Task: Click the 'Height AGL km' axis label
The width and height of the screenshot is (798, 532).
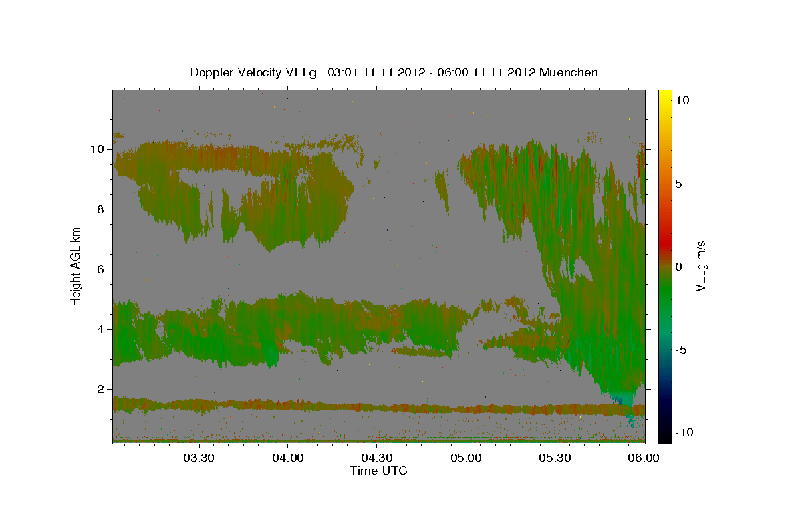Action: 76,265
